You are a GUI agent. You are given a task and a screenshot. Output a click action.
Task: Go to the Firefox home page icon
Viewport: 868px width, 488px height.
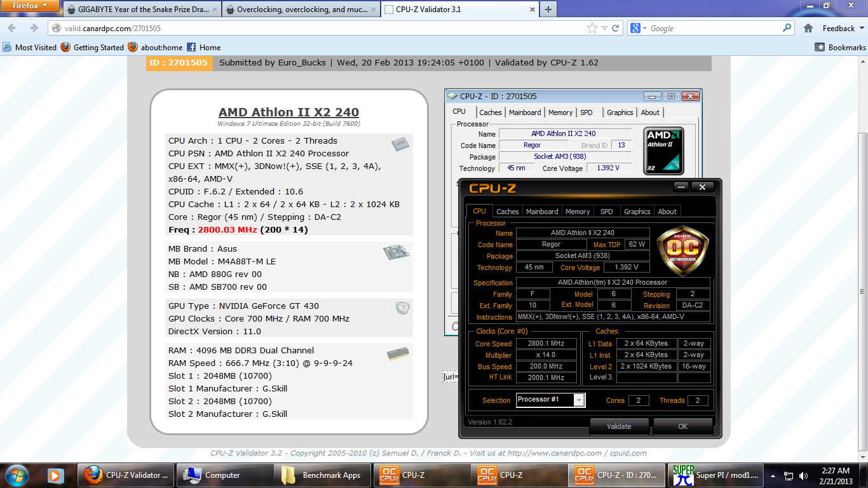point(808,28)
